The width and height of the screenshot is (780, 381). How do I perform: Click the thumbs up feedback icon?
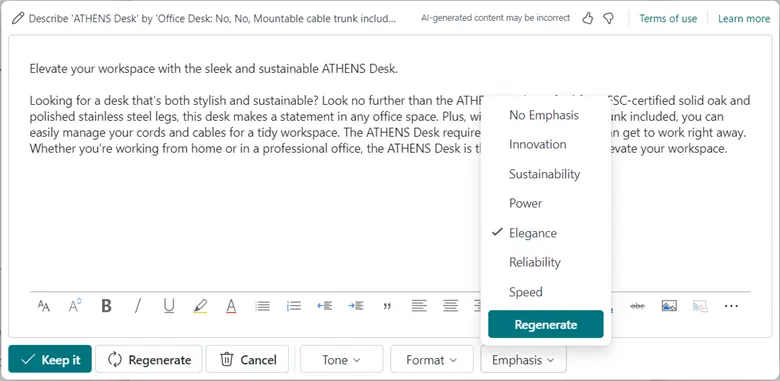pos(587,19)
